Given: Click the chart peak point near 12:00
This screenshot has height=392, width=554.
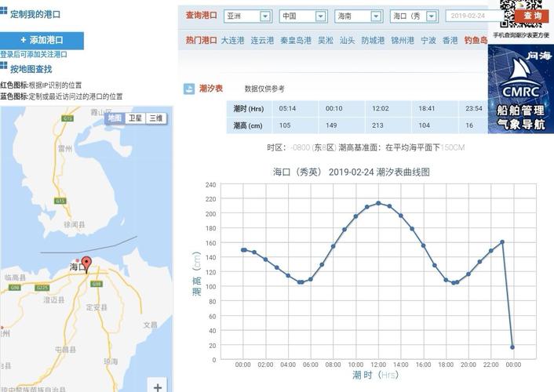Looking at the screenshot, I should (x=378, y=203).
